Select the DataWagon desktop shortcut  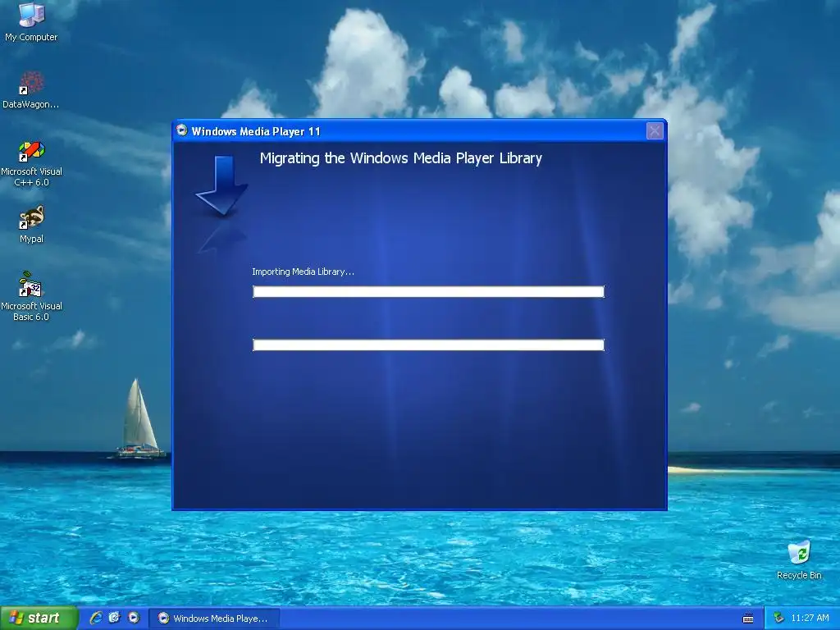point(31,89)
